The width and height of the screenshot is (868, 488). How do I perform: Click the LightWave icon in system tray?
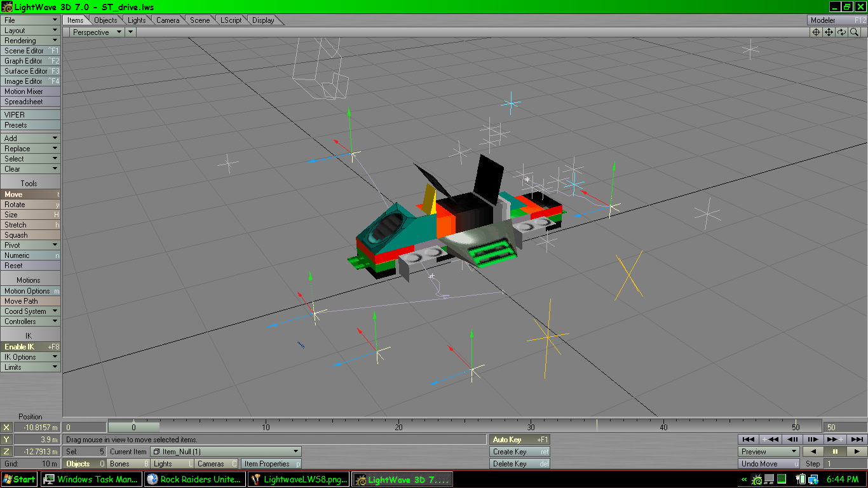coord(757,479)
